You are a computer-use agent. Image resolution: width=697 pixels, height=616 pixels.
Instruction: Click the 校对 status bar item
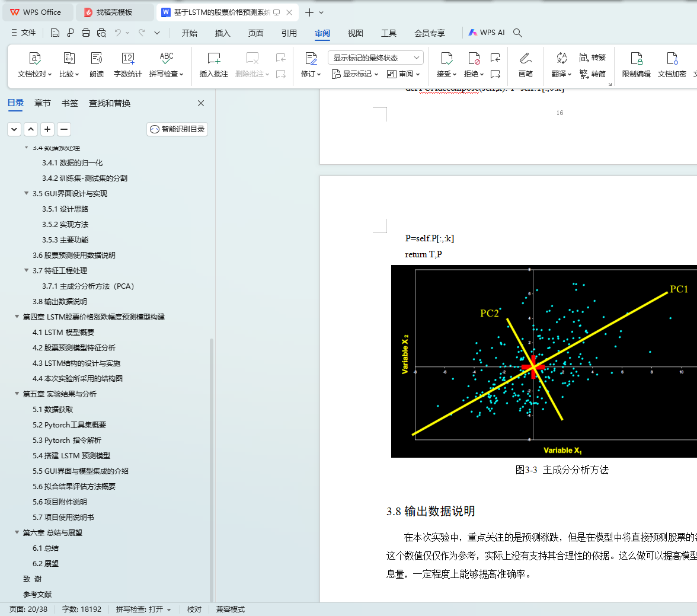(194, 609)
